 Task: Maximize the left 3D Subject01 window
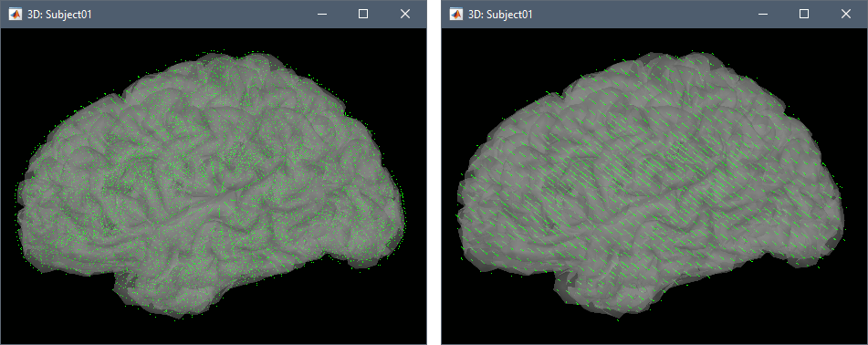point(363,15)
